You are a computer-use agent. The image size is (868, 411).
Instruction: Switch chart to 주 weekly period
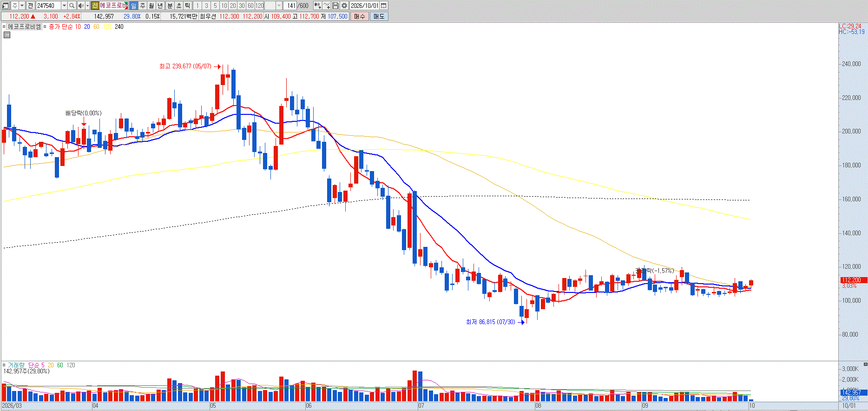tap(143, 6)
